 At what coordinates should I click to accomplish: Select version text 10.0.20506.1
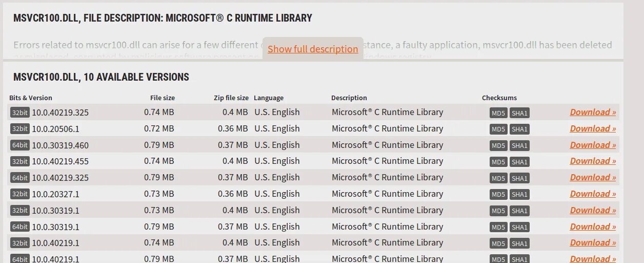(56, 129)
